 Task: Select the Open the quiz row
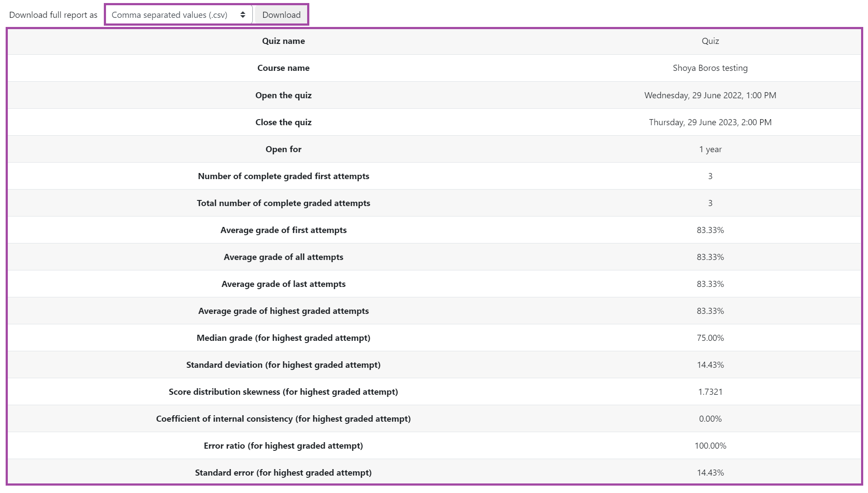click(283, 95)
